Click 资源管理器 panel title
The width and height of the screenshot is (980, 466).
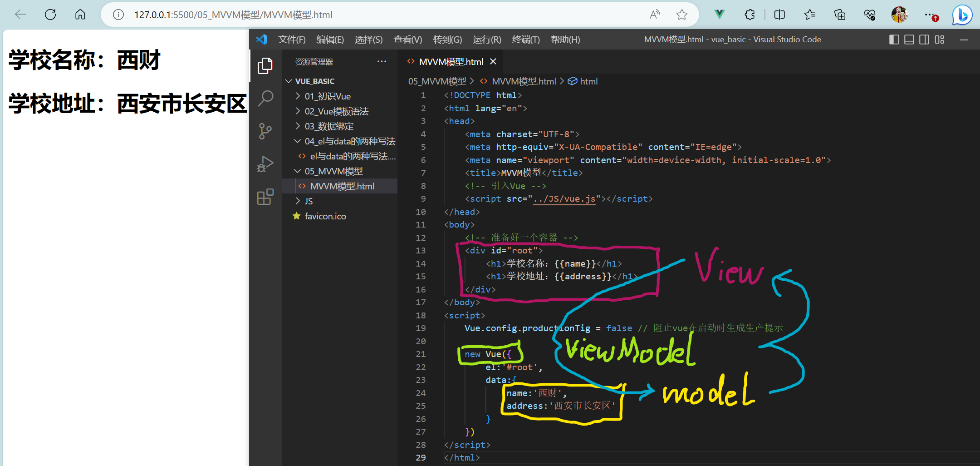coord(314,62)
